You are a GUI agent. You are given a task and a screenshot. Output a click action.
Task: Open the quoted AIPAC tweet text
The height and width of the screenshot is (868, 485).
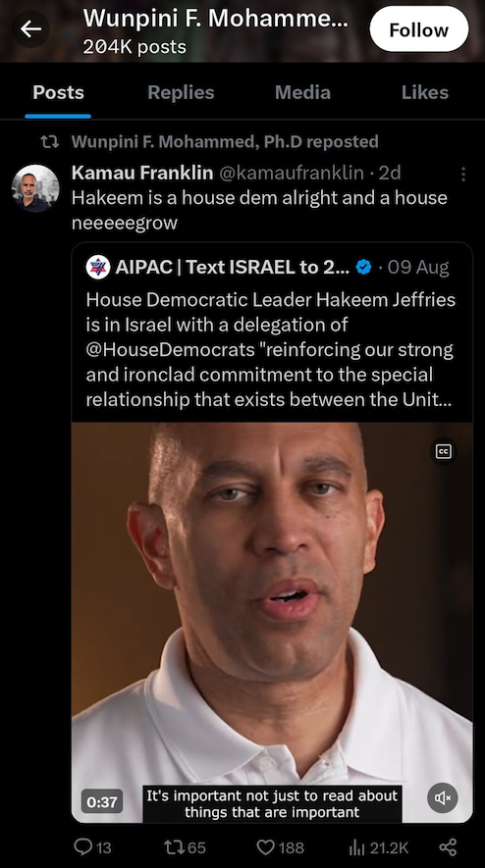[271, 349]
